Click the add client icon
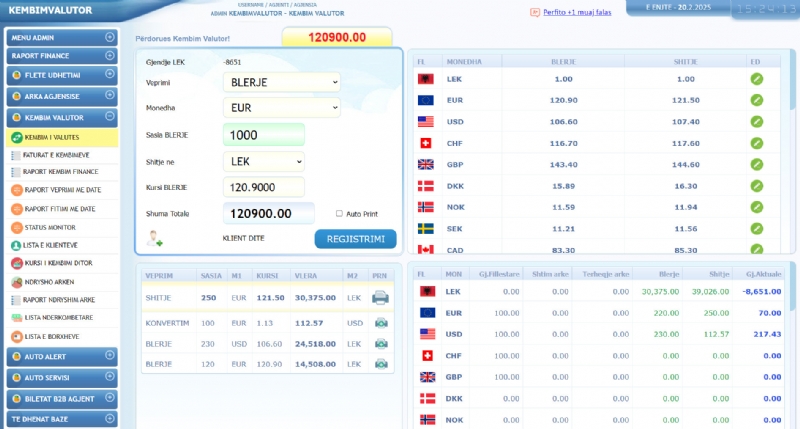Viewport: 800px width, 429px height. 154,239
